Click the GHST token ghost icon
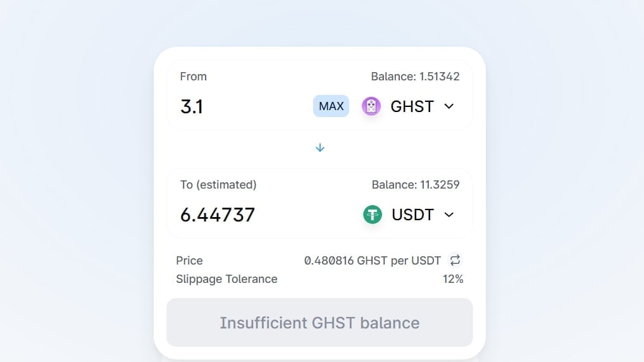 [371, 106]
